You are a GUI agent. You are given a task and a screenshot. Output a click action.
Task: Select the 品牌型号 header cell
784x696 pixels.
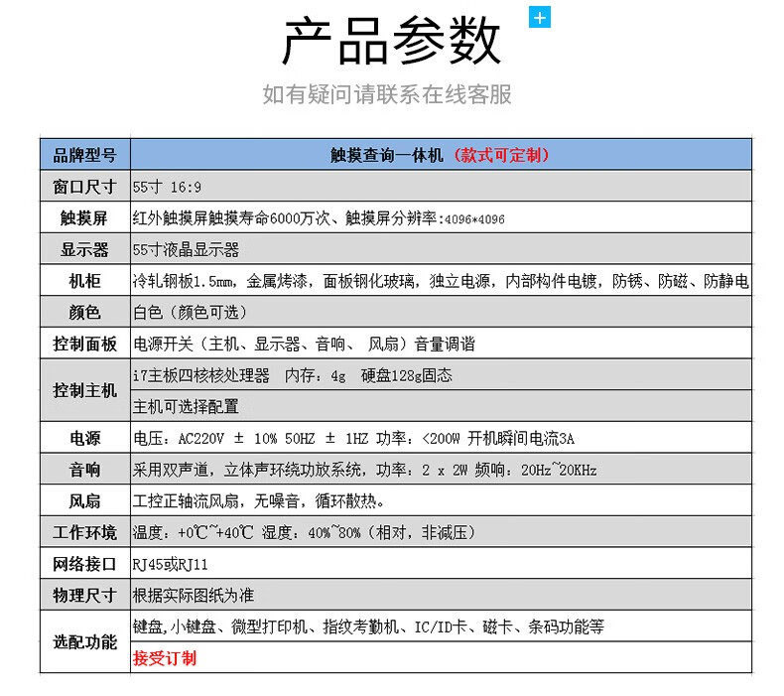[x=84, y=155]
